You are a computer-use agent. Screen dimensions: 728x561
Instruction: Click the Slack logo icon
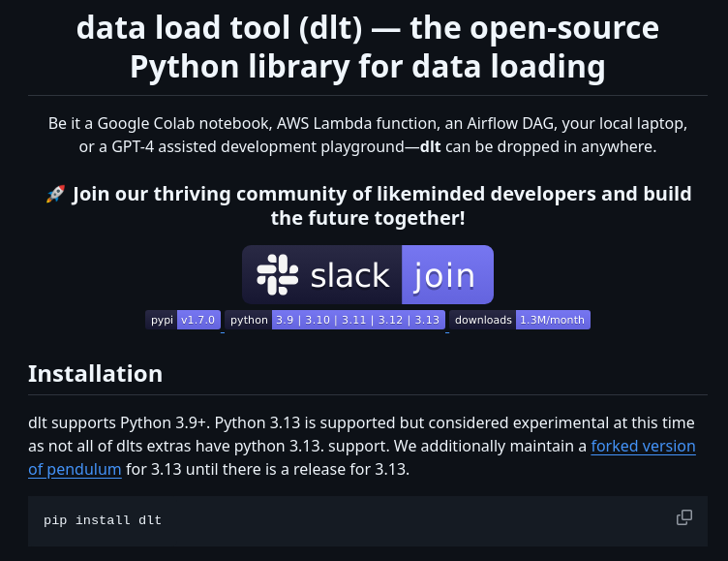[276, 275]
